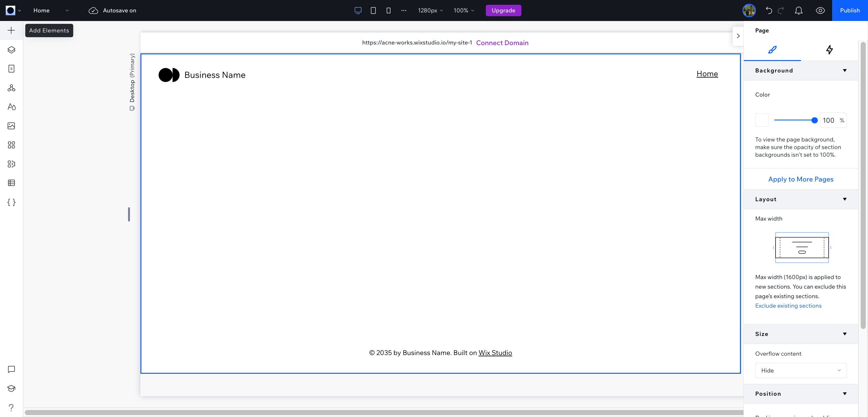The width and height of the screenshot is (868, 417).
Task: Click the Redo arrow
Action: pyautogui.click(x=781, y=10)
